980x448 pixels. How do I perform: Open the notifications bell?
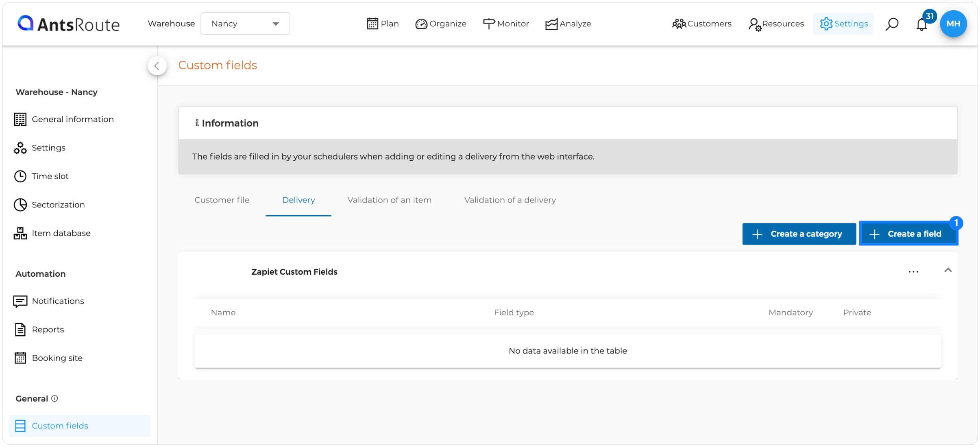click(921, 24)
